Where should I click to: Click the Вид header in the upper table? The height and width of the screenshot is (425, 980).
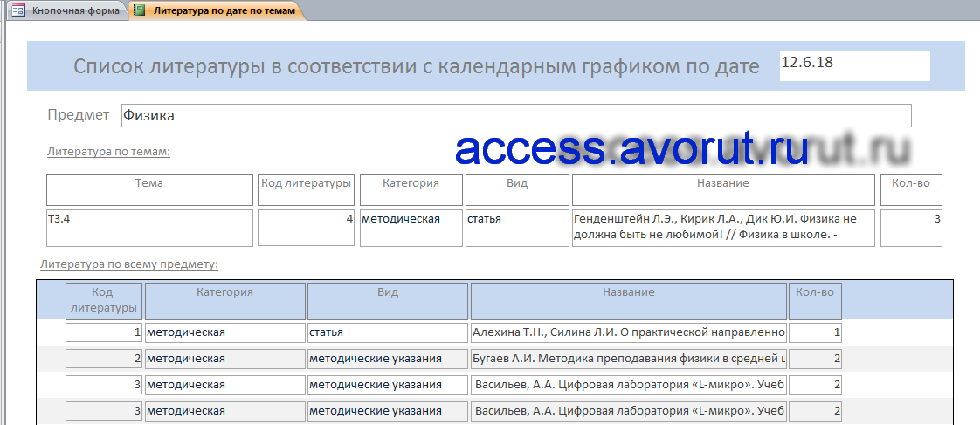517,189
